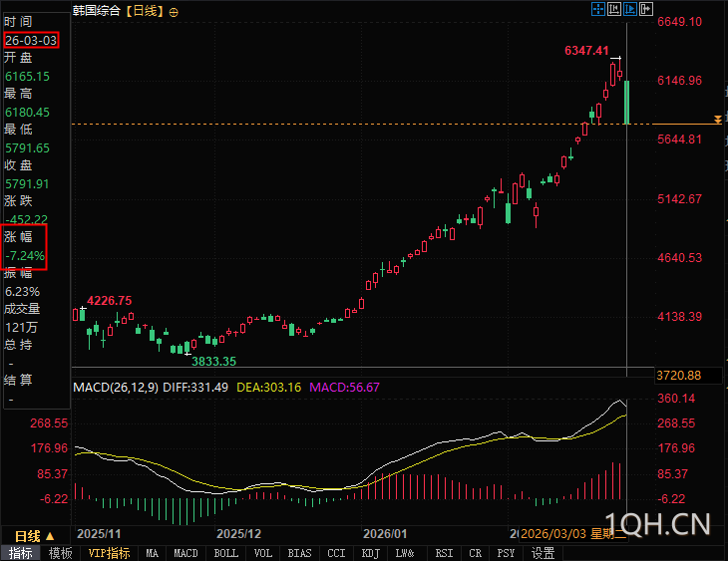Select the PSY indicator
728x561 pixels.
[506, 553]
